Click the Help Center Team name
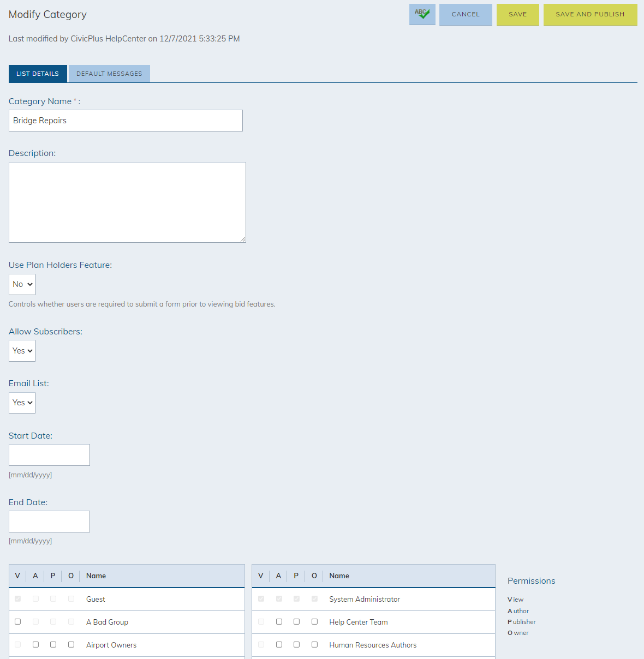This screenshot has height=659, width=644. point(359,622)
